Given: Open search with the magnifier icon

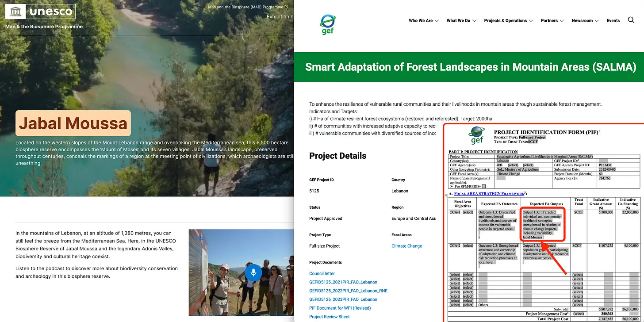Looking at the screenshot, I should (x=631, y=20).
